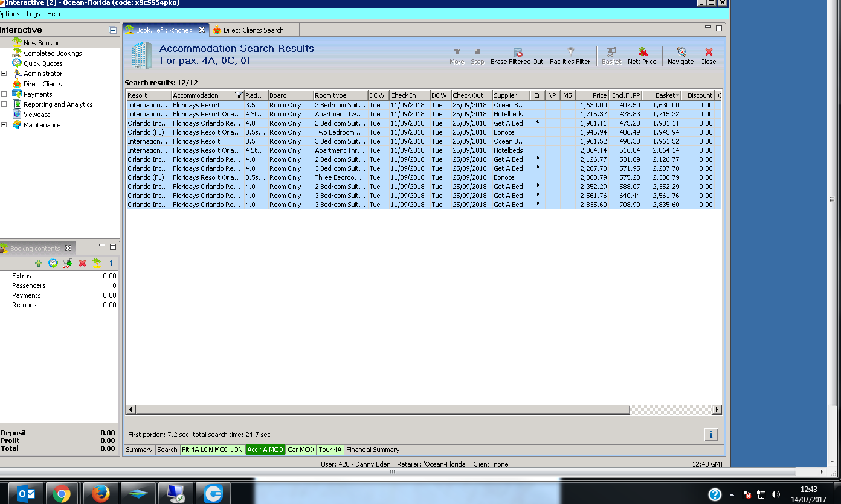Click the horizontal scrollbar right arrow
Viewport: 841px width, 504px height.
tap(717, 409)
